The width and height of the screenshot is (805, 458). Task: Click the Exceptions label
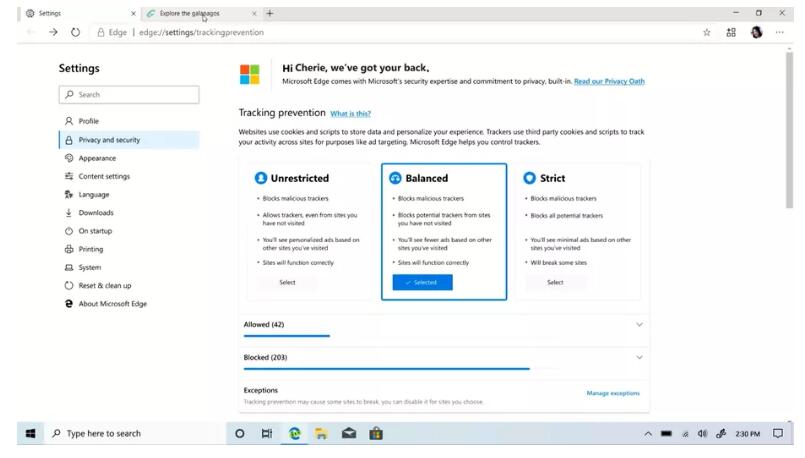[261, 390]
